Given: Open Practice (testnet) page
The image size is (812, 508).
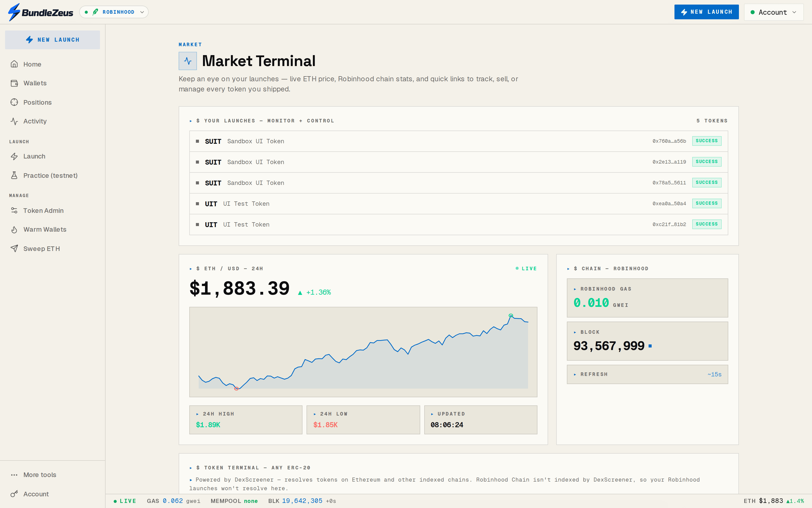Looking at the screenshot, I should point(50,175).
